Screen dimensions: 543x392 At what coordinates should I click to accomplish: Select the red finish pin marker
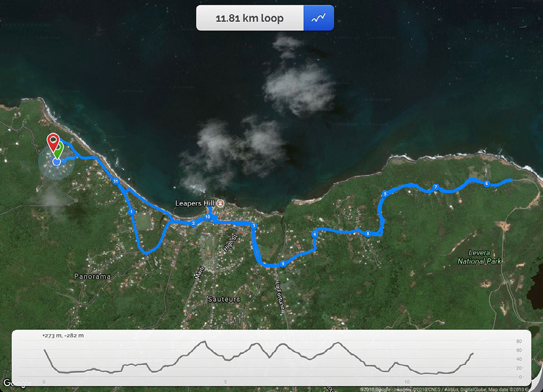(54, 142)
